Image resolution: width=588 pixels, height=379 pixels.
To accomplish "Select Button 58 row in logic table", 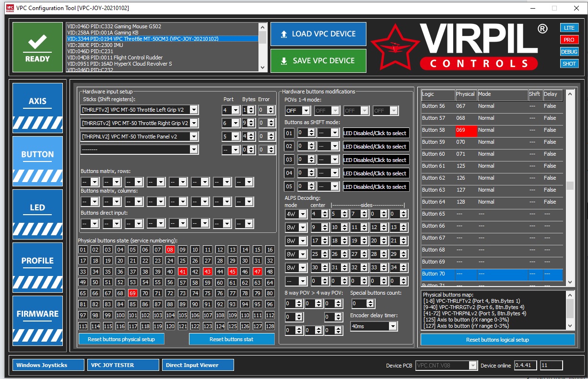I will pos(493,130).
